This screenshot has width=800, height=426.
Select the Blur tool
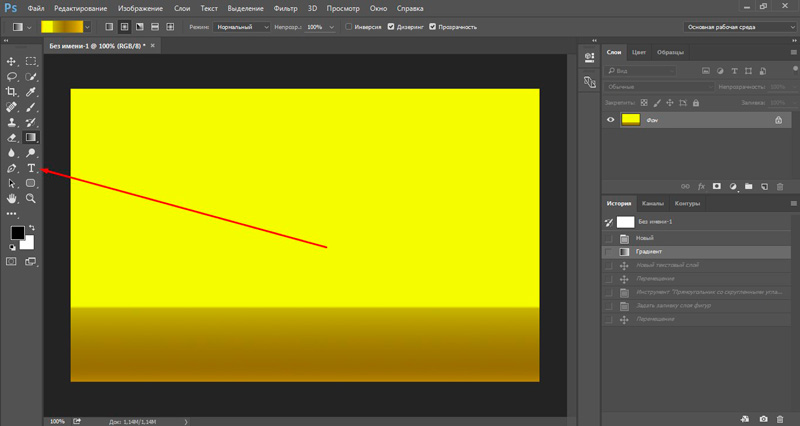[11, 153]
